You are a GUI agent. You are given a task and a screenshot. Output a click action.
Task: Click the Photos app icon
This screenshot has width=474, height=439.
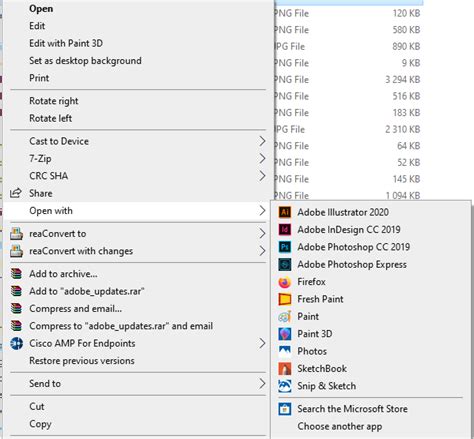coord(285,351)
